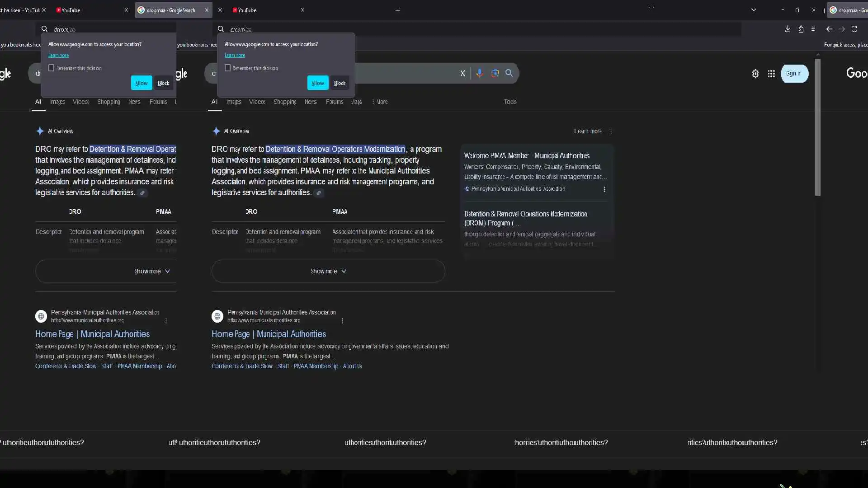868x488 pixels.
Task: Open the quick settings gear icon
Action: 755,74
